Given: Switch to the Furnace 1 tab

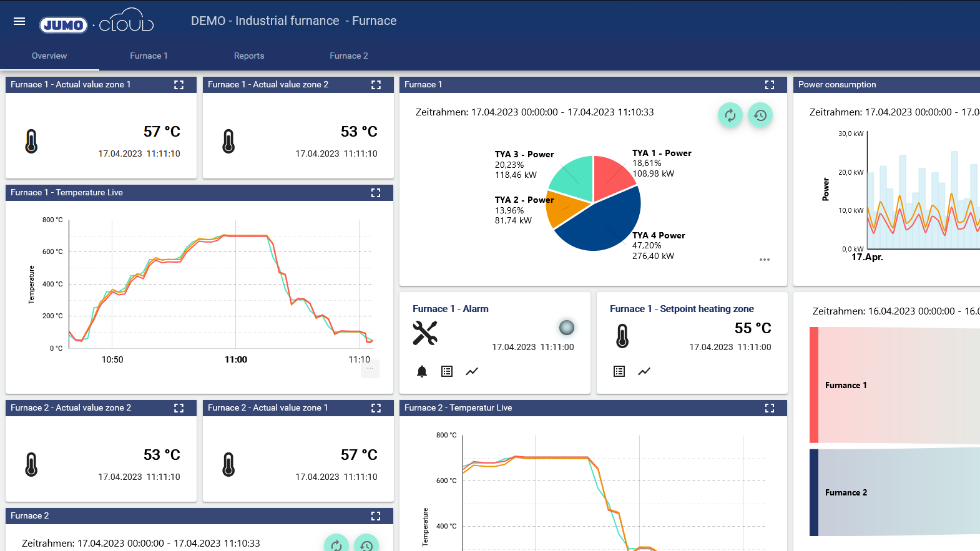Looking at the screenshot, I should click(x=149, y=56).
